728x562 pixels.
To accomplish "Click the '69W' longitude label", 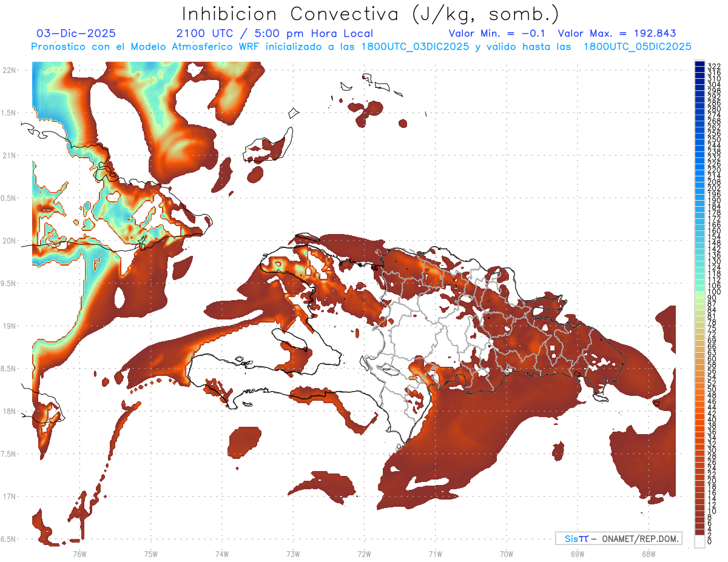I will [x=578, y=554].
